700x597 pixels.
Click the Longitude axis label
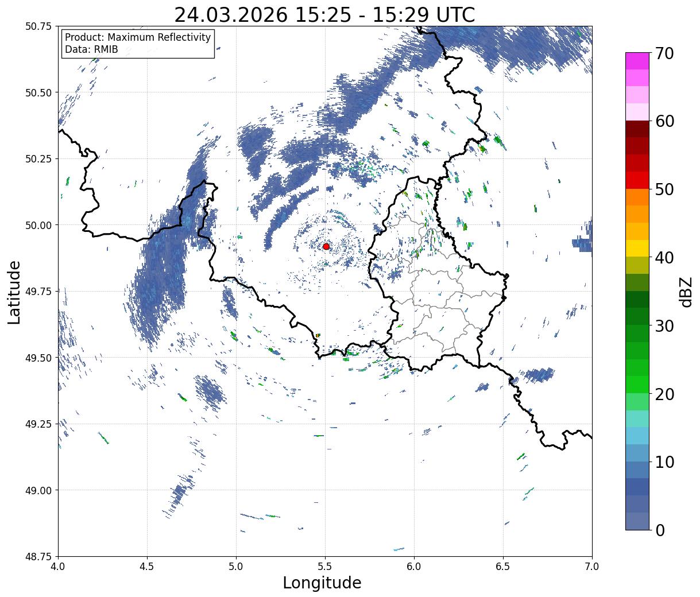322,583
